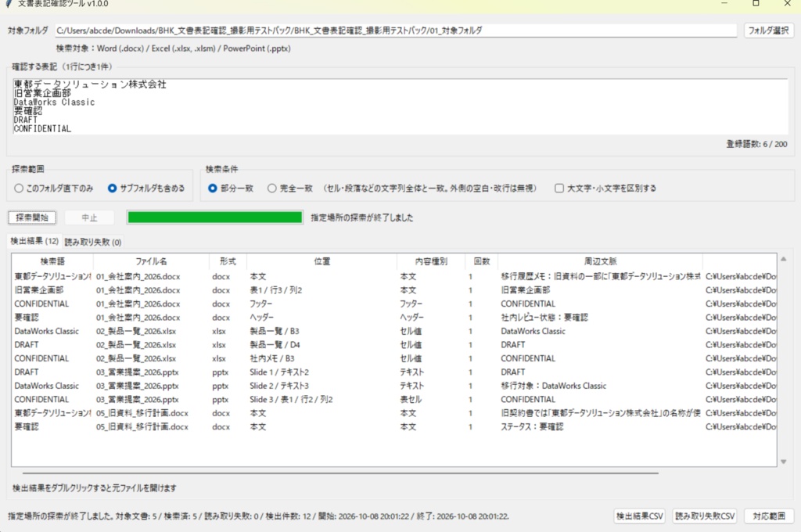Switch to 検出結果 (12) tab
The width and height of the screenshot is (801, 532).
(34, 241)
